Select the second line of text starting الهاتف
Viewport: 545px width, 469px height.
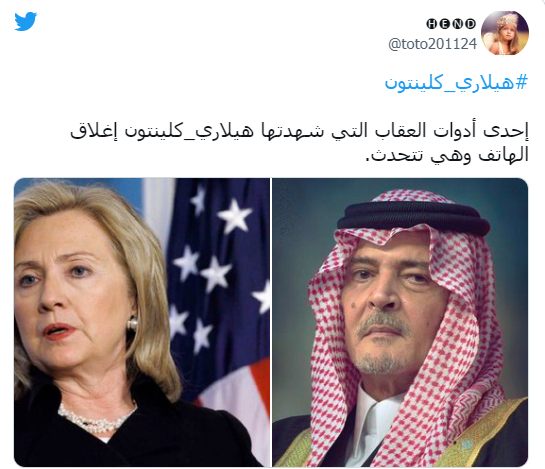[447, 155]
